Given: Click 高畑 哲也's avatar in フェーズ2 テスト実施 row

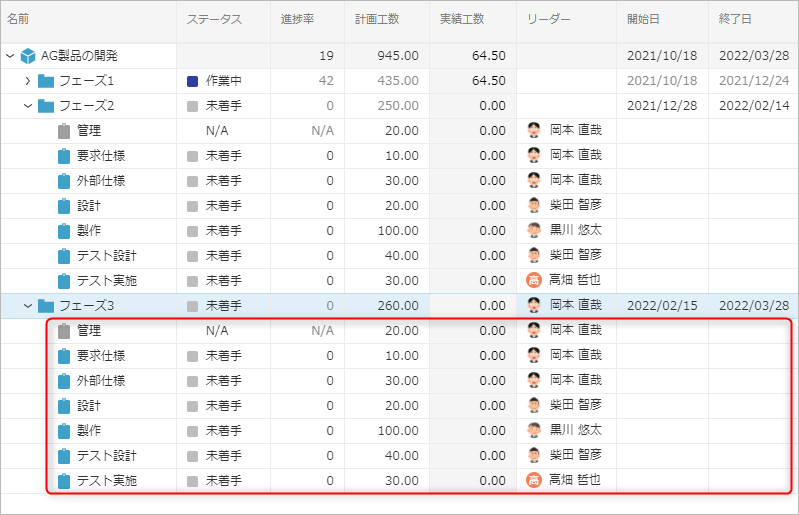Looking at the screenshot, I should coord(534,281).
